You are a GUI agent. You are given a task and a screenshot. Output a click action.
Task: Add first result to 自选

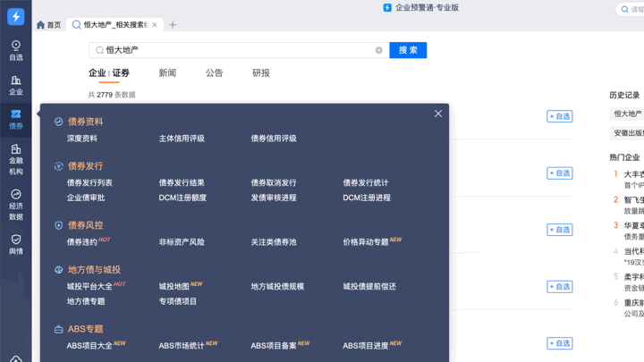(x=559, y=116)
